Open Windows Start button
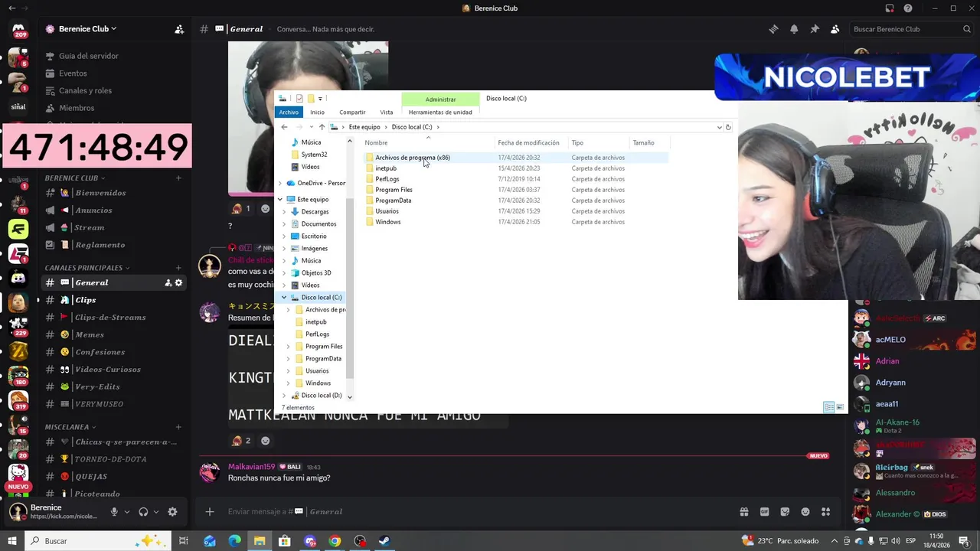 [12, 541]
